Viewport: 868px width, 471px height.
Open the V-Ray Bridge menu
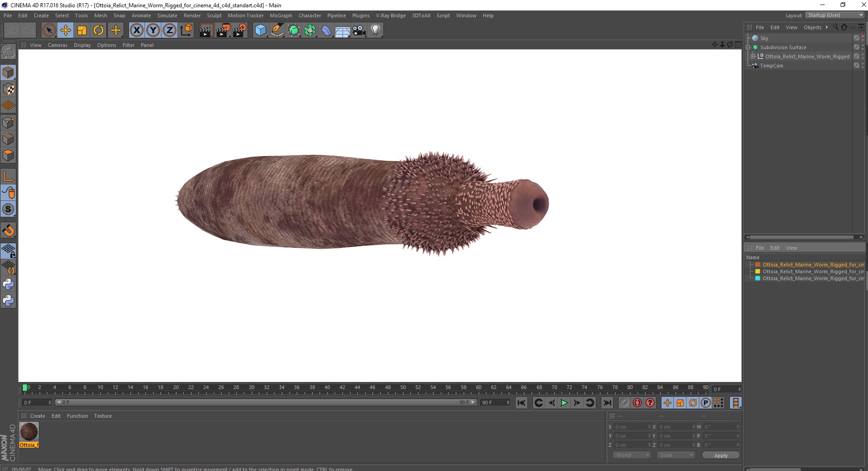(391, 15)
